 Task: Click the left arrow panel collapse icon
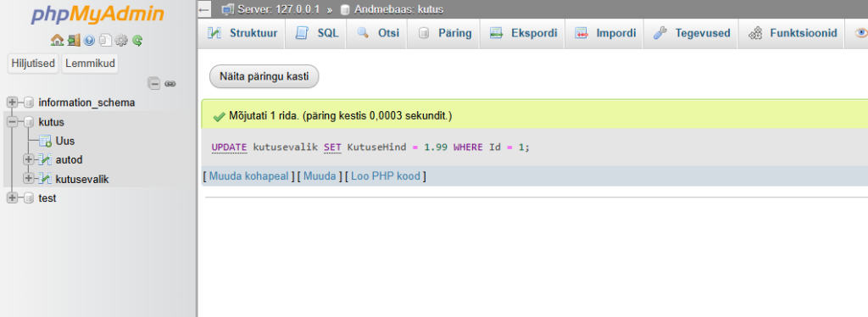coord(203,9)
